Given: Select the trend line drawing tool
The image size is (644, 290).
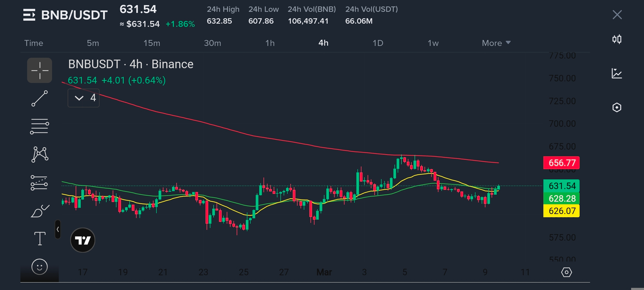Looking at the screenshot, I should click(x=40, y=99).
